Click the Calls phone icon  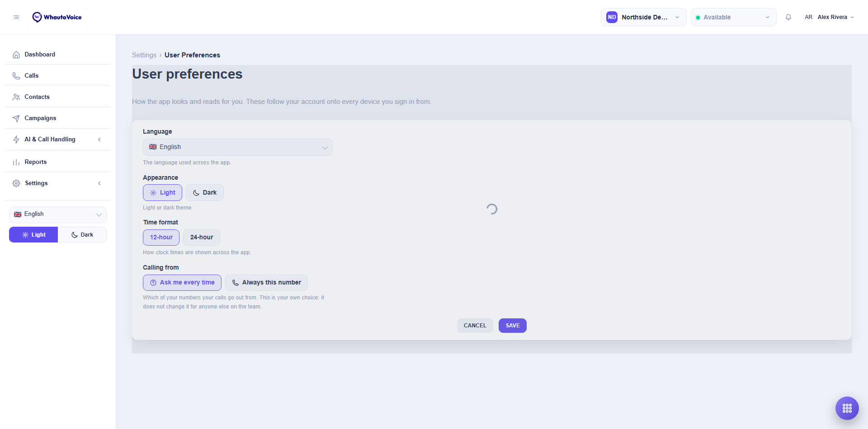tap(16, 76)
